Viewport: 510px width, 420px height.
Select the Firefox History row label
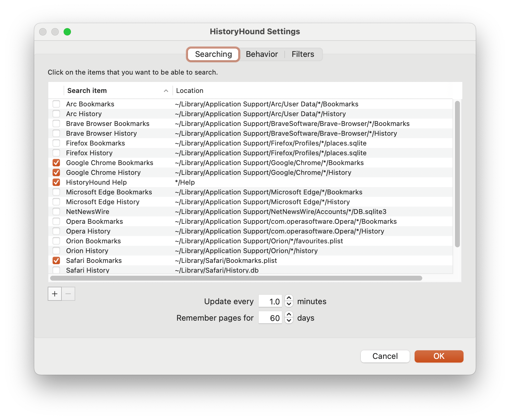coord(89,153)
